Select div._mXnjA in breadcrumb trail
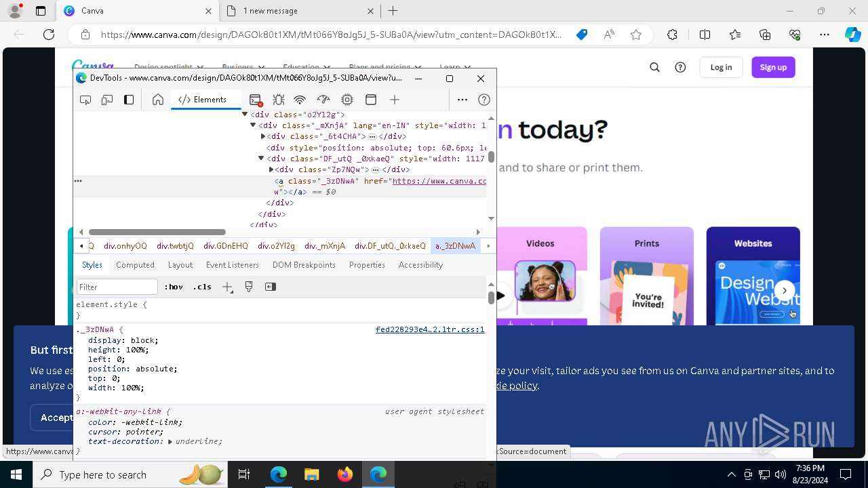 click(325, 246)
